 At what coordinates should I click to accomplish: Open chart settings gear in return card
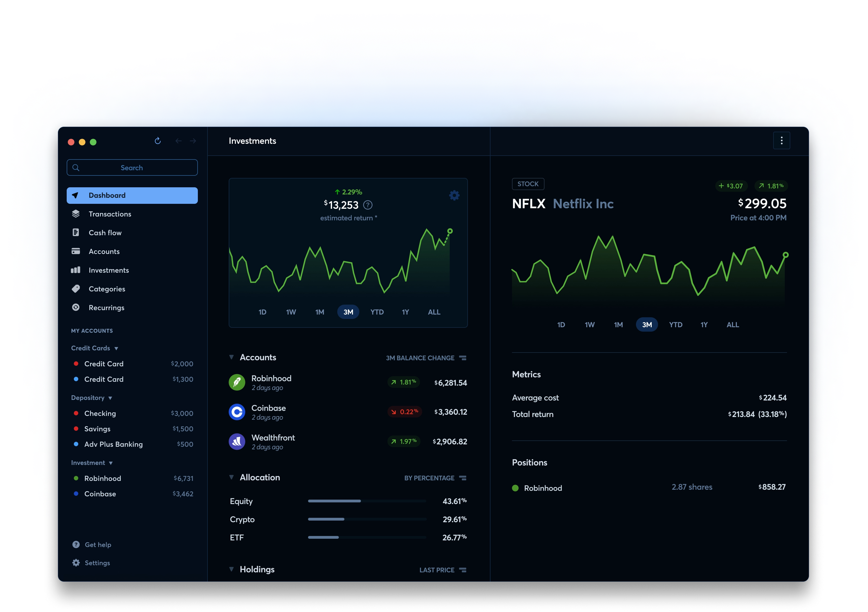(454, 195)
